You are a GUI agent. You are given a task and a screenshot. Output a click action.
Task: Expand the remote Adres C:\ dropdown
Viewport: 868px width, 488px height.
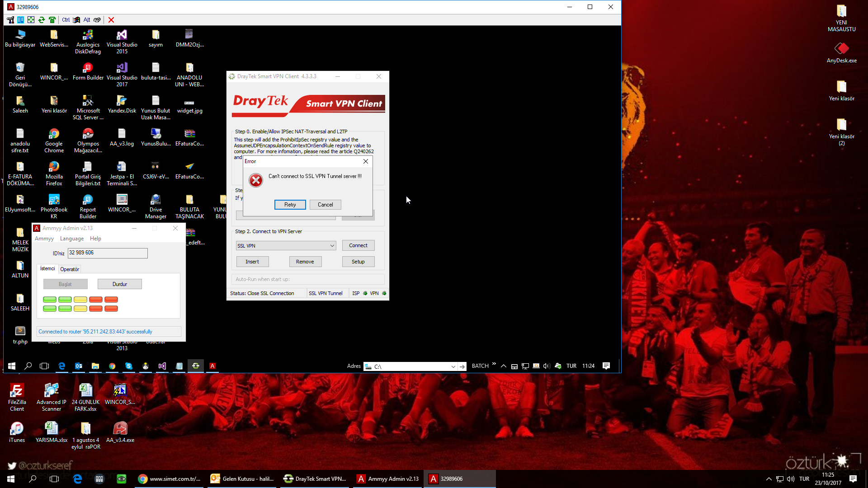click(x=453, y=366)
